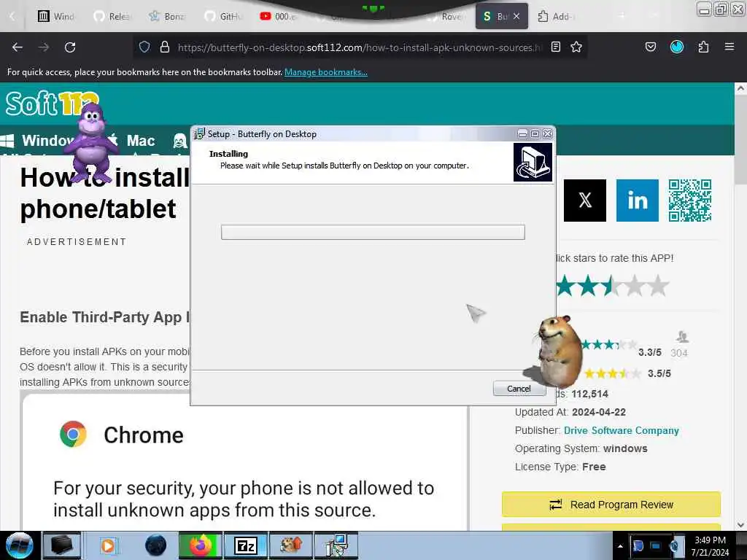Rate the app with the first star

click(x=565, y=285)
